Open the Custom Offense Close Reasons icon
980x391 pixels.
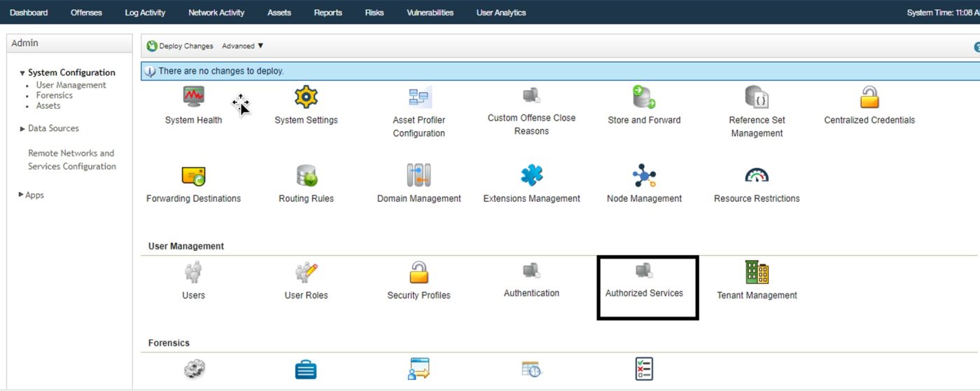click(x=531, y=95)
